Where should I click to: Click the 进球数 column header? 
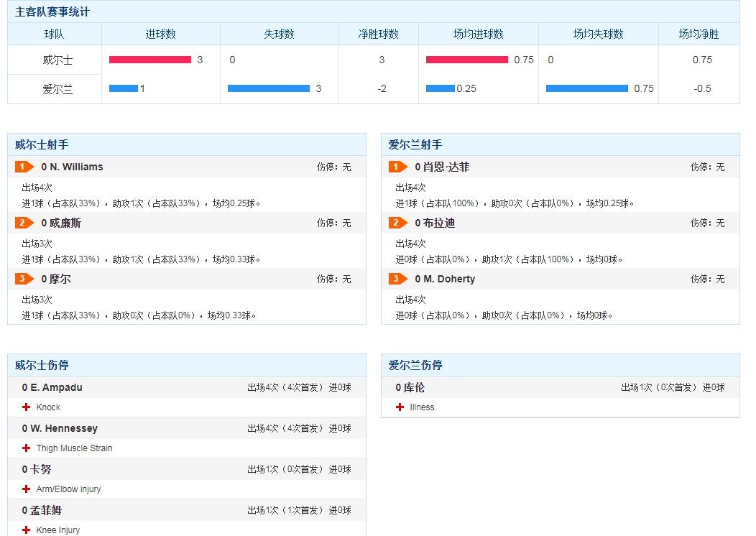160,34
